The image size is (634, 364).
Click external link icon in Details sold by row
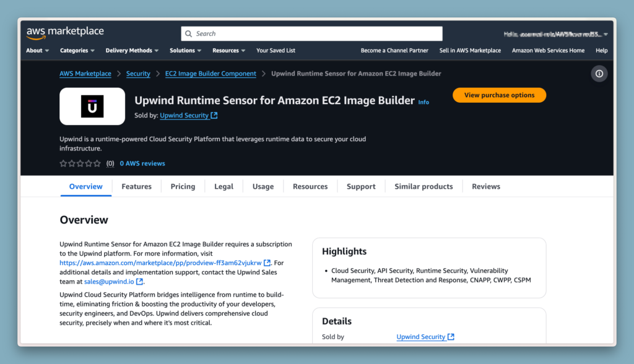pos(450,337)
